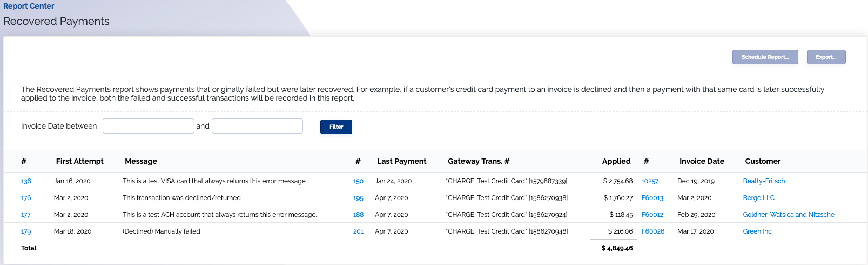The height and width of the screenshot is (265, 868).
Task: Open last payment 150
Action: 358,181
